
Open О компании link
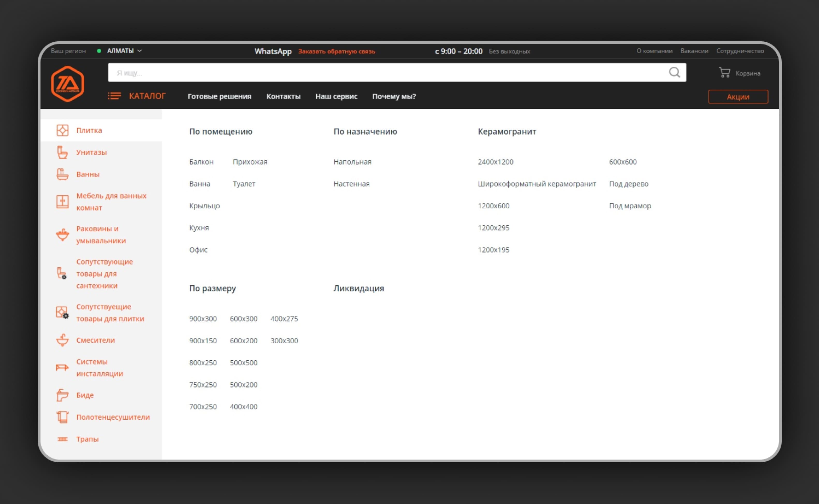point(654,51)
